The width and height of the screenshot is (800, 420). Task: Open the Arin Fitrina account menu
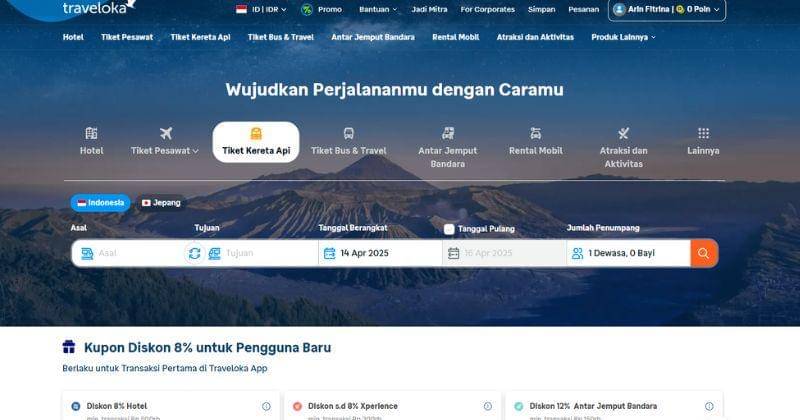point(666,9)
